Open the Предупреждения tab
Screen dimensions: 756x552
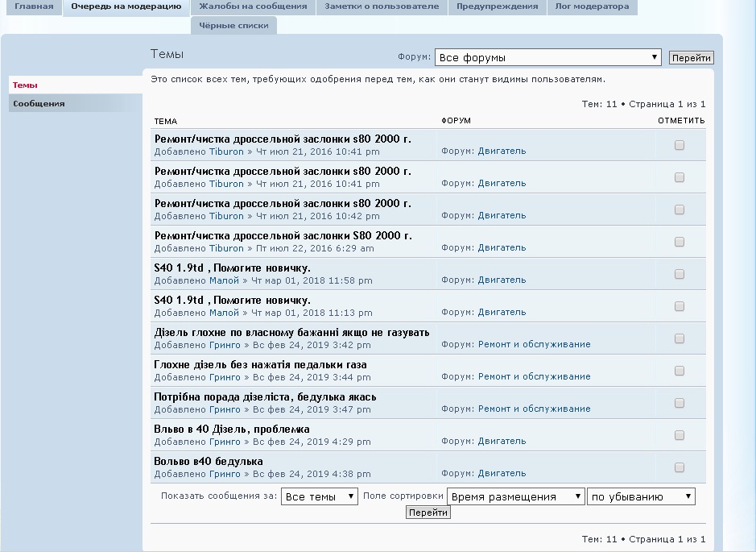[497, 6]
